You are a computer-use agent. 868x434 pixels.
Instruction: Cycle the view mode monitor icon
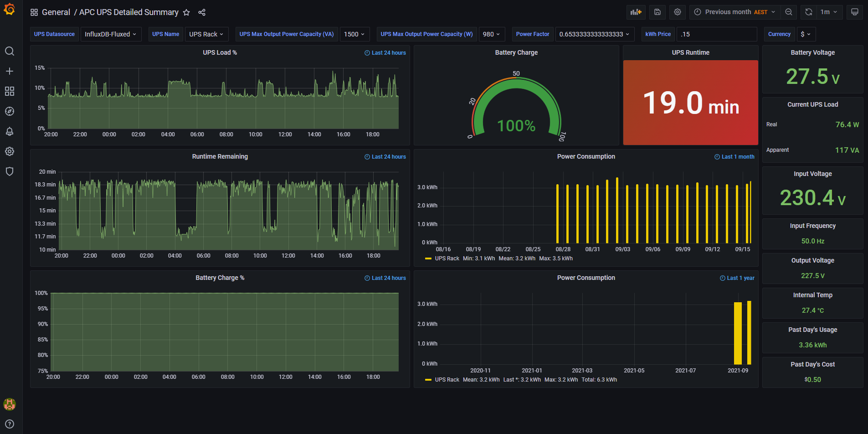(854, 12)
